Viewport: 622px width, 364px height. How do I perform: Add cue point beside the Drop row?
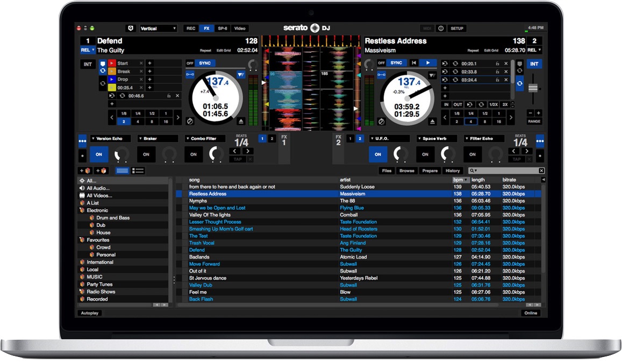(x=149, y=80)
